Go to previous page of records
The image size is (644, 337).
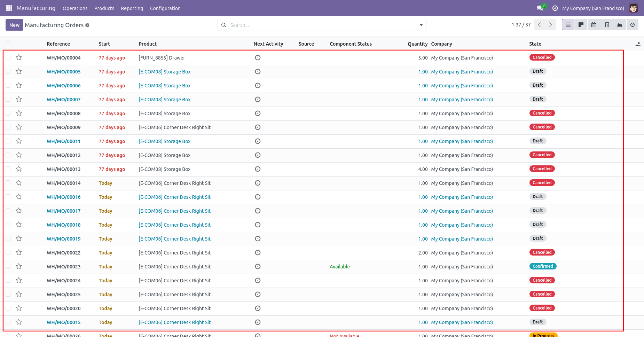(539, 25)
